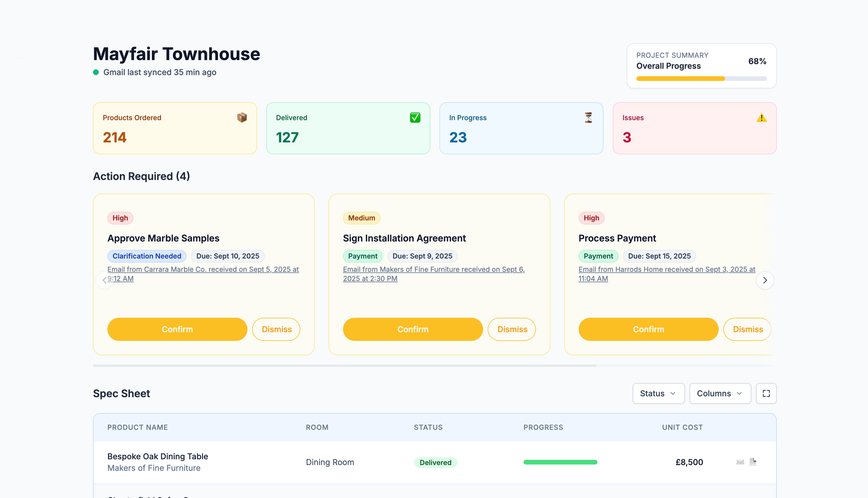
Task: Click the Medium priority badge
Action: click(x=361, y=218)
